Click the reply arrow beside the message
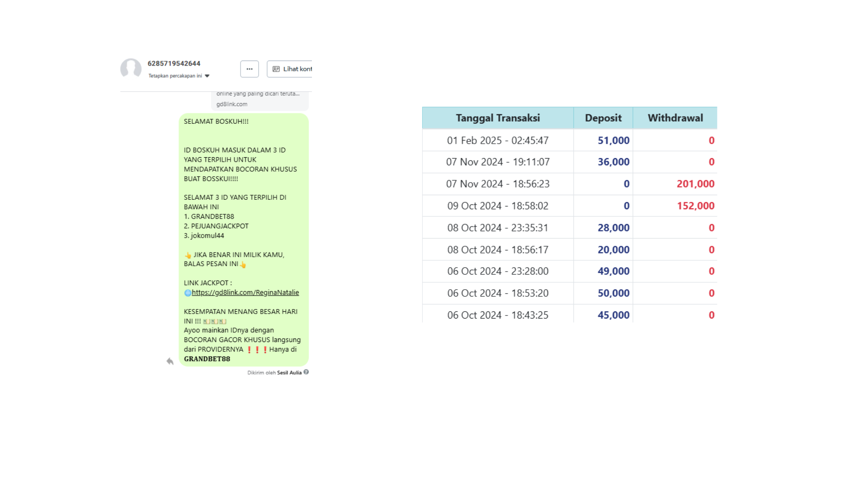868x488 pixels. click(170, 361)
